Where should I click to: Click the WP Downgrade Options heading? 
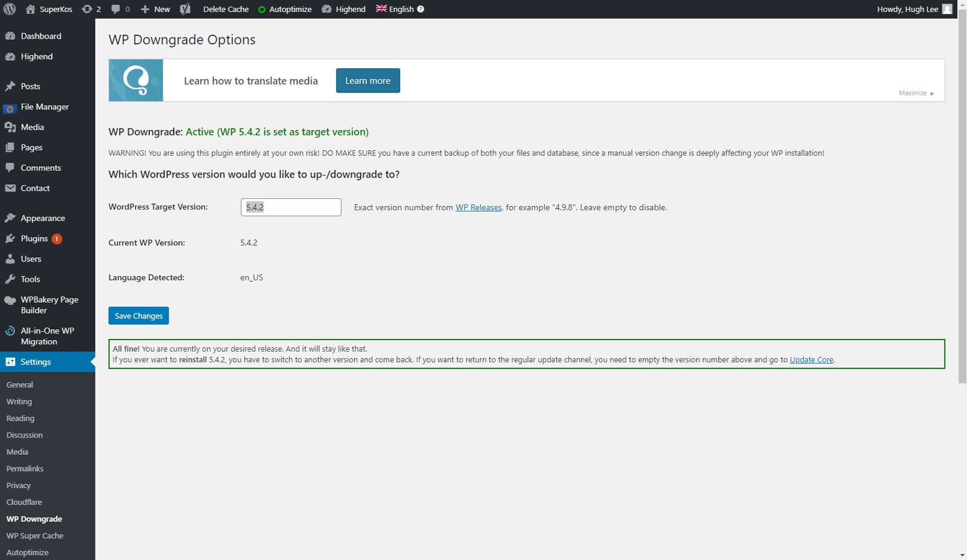click(182, 40)
